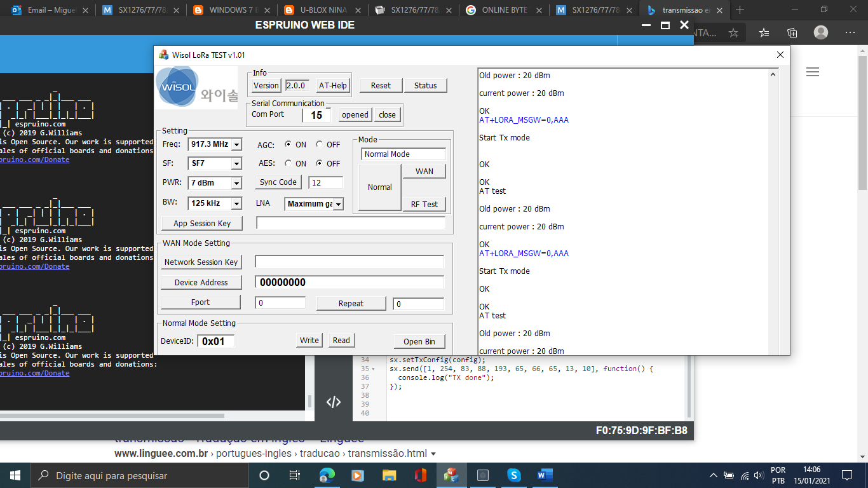868x488 pixels.
Task: Open the PWR 7 dBm dropdown
Action: pos(237,183)
